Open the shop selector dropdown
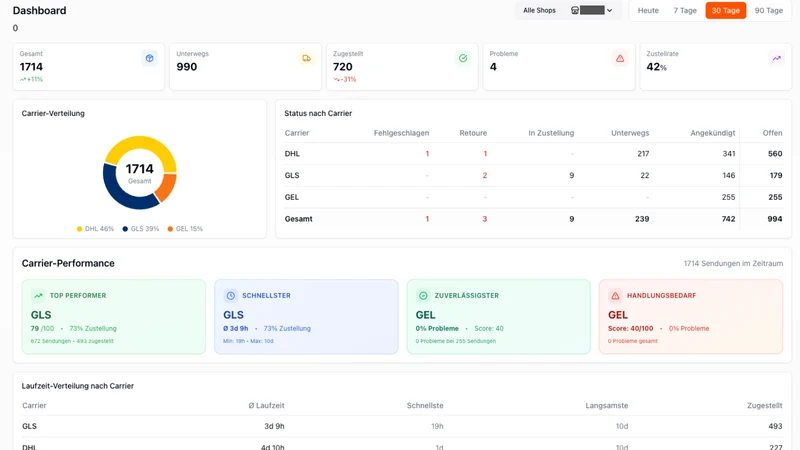800x450 pixels. pyautogui.click(x=592, y=10)
